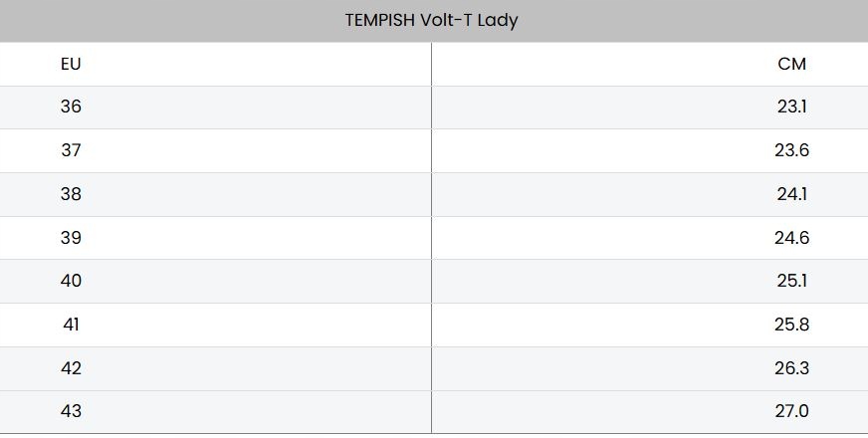Viewport: 868px width, 438px height.
Task: Select EU size 39 cell
Action: tap(71, 238)
